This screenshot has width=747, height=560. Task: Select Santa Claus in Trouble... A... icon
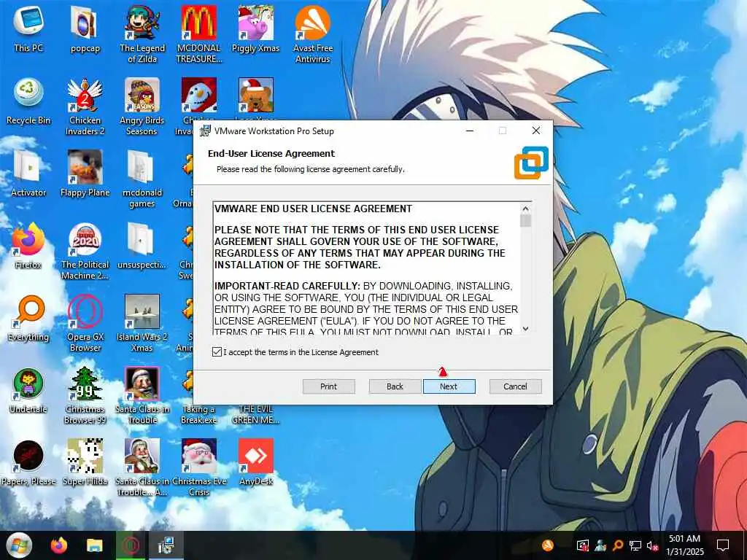coord(142,469)
